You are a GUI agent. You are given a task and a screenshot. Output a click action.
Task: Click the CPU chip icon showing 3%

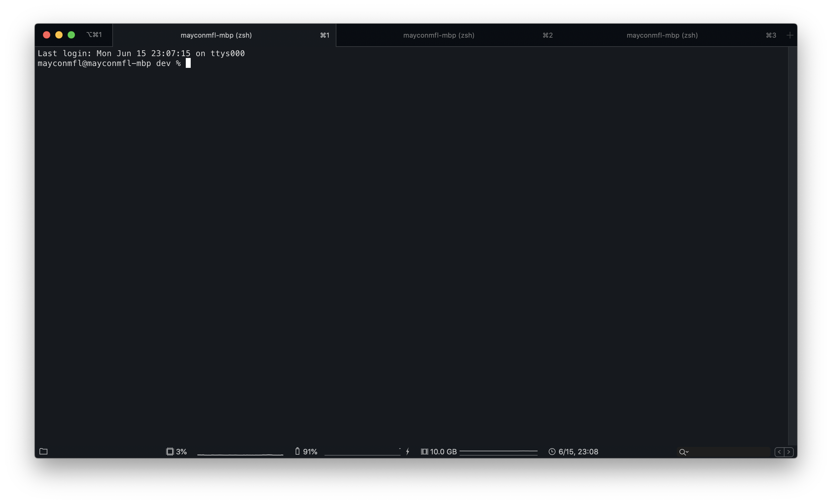click(x=170, y=452)
